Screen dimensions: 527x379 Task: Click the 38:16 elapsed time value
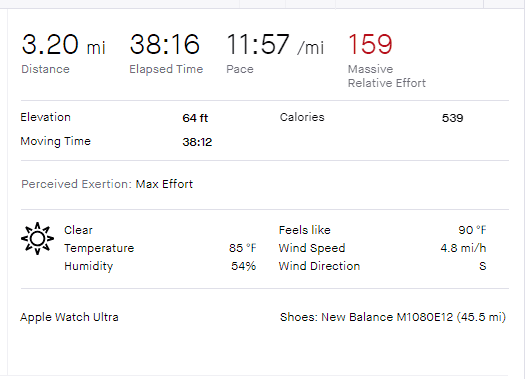pyautogui.click(x=165, y=44)
